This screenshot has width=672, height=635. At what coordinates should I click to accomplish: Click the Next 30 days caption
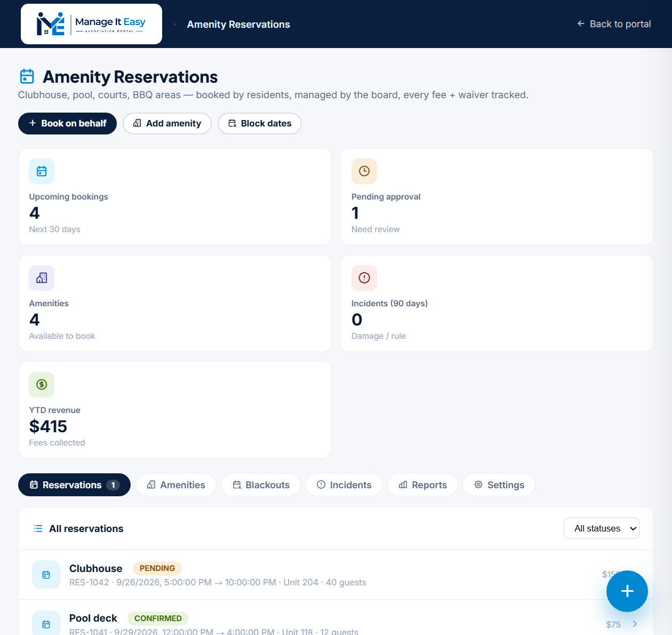[x=54, y=229]
